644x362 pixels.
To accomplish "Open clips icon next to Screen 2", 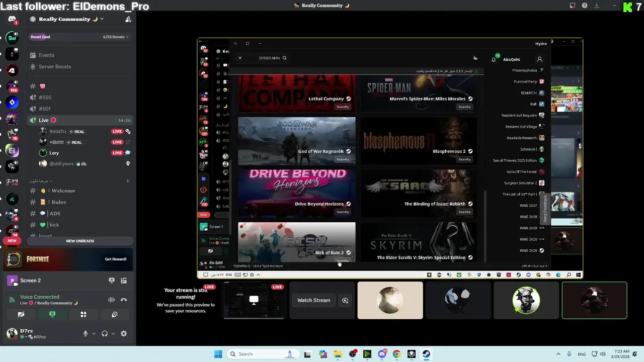I will [124, 281].
